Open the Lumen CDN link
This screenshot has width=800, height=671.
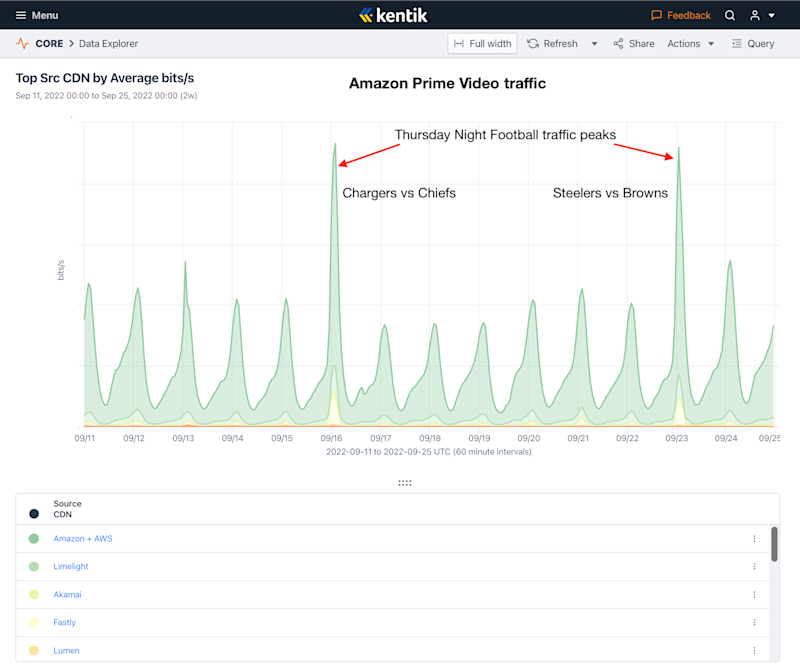(66, 650)
